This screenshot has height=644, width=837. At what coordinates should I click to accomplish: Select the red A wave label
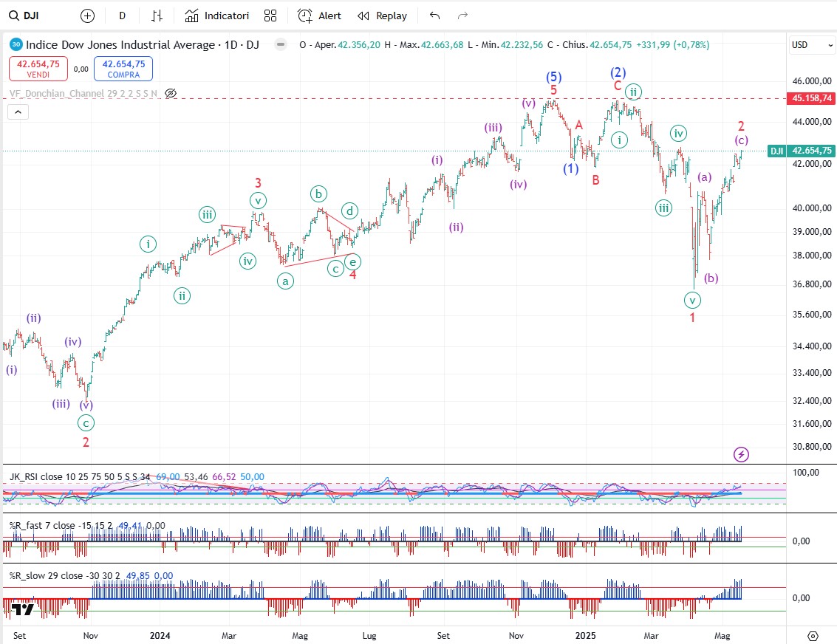click(x=579, y=126)
